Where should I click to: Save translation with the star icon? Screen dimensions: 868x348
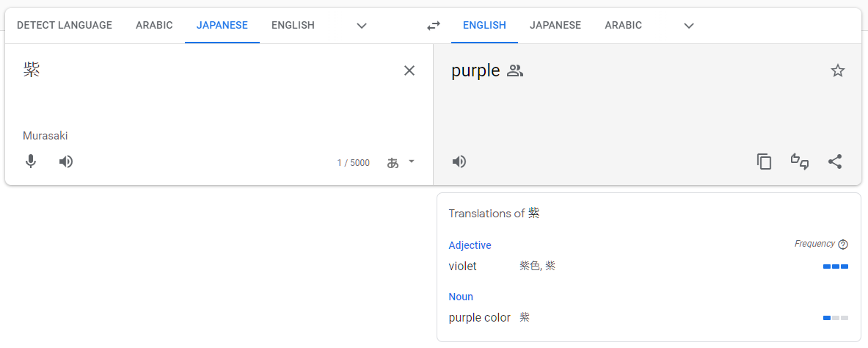[838, 70]
